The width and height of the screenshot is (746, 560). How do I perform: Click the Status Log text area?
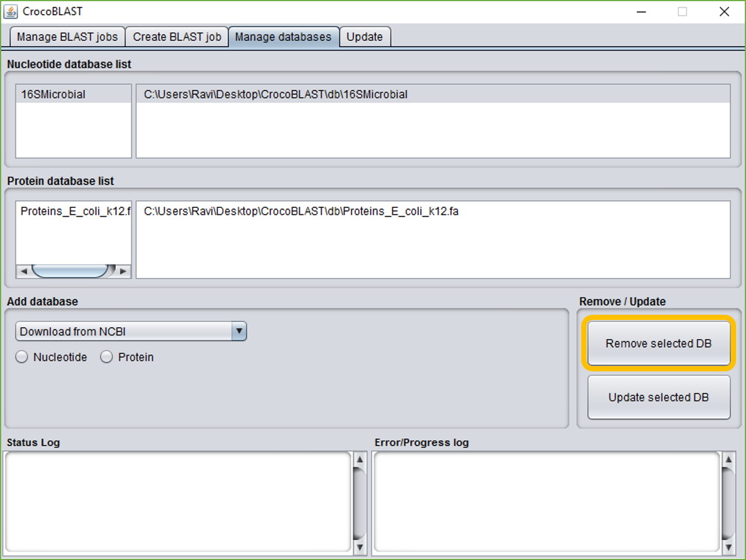click(x=178, y=502)
